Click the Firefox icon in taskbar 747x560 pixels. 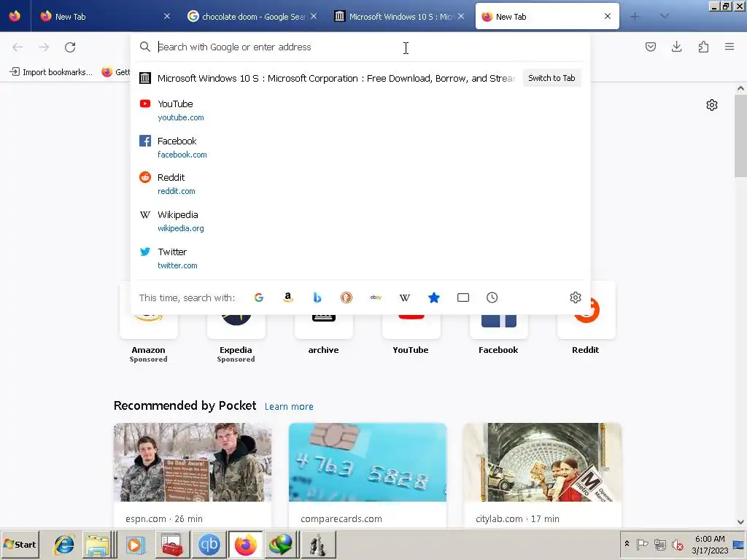click(245, 544)
